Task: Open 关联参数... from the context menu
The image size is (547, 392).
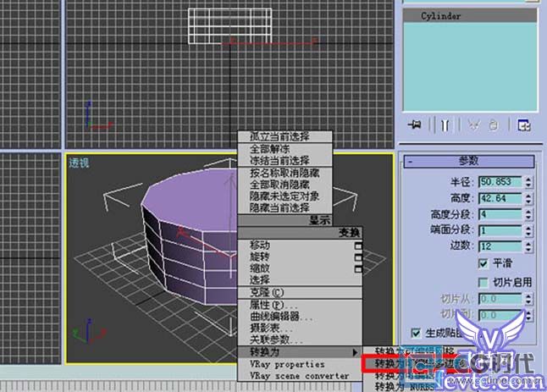Action: [300, 340]
